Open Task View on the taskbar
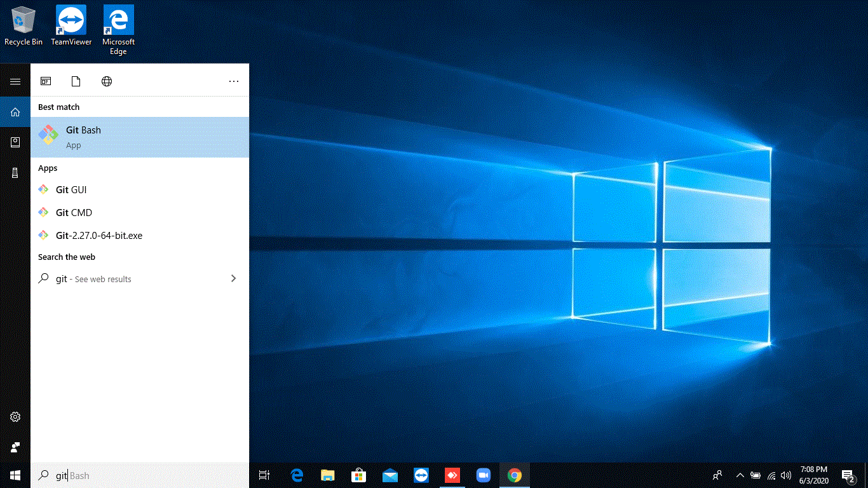 (x=264, y=475)
